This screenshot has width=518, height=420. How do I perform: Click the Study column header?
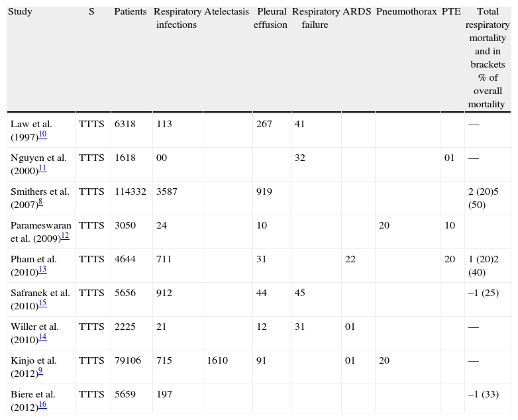click(x=21, y=12)
